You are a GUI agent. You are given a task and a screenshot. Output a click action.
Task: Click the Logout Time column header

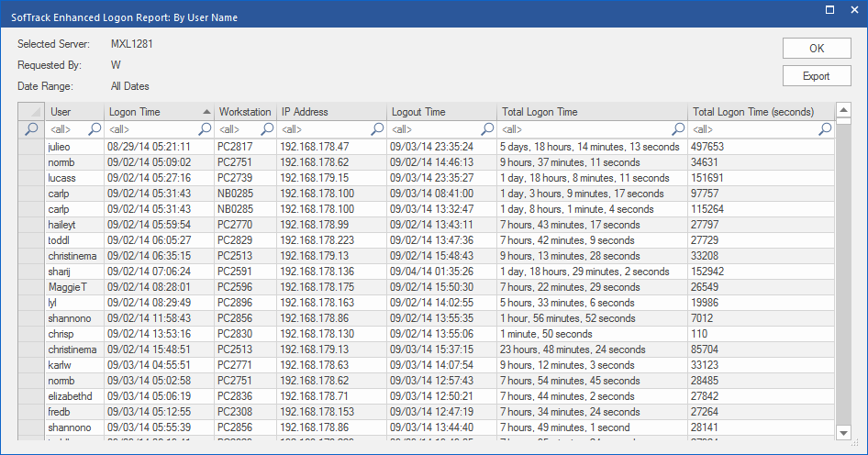click(440, 112)
